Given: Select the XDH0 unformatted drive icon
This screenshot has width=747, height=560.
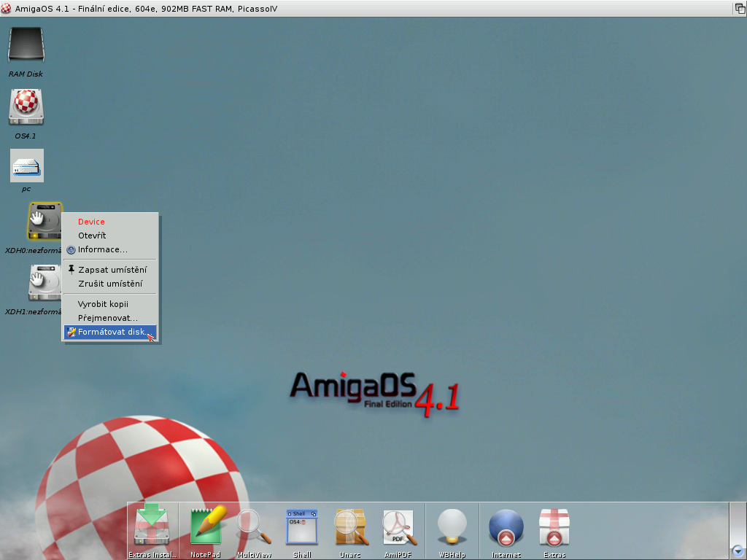Looking at the screenshot, I should [x=44, y=221].
